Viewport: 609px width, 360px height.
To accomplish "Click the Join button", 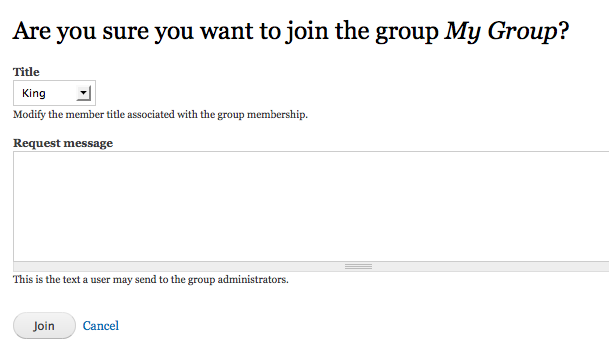I will pyautogui.click(x=44, y=325).
